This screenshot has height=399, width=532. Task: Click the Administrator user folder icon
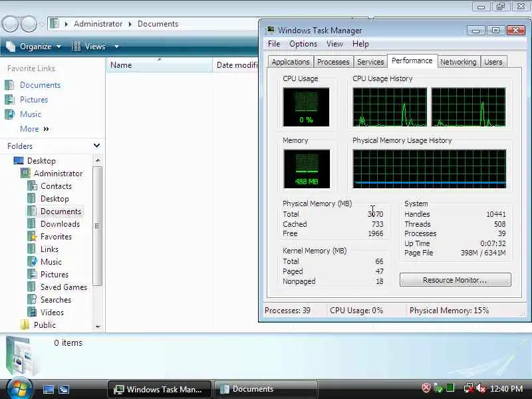click(25, 173)
